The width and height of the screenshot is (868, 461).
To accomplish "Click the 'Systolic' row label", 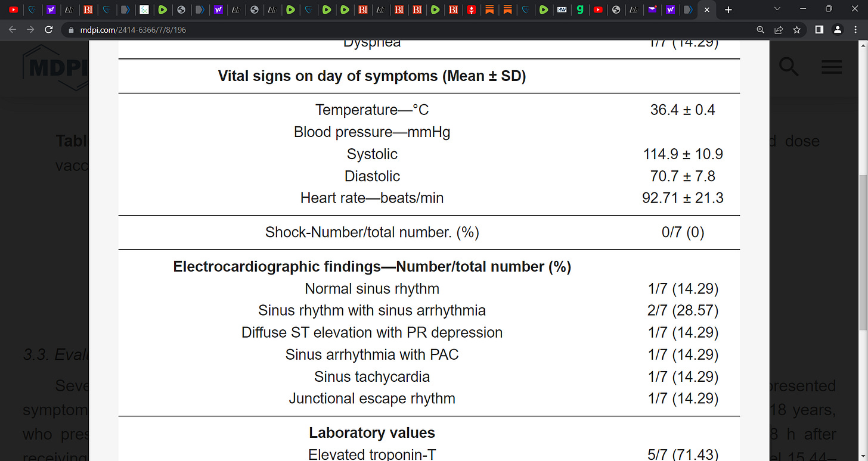I will (372, 154).
